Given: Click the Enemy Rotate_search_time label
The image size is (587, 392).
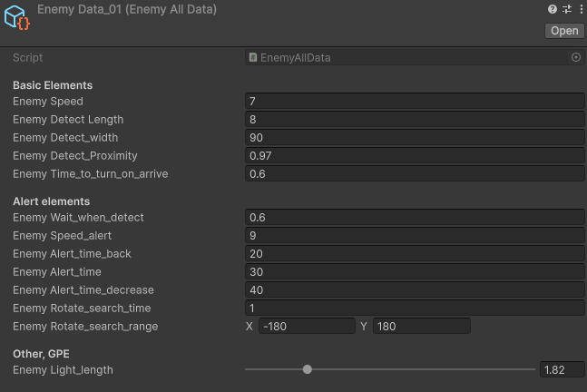Looking at the screenshot, I should click(82, 309).
